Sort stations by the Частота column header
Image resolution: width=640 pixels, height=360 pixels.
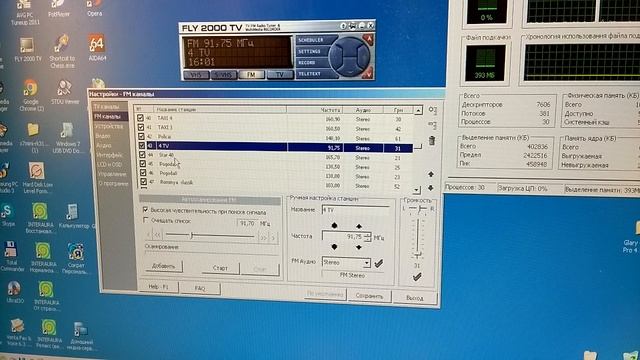pyautogui.click(x=314, y=110)
